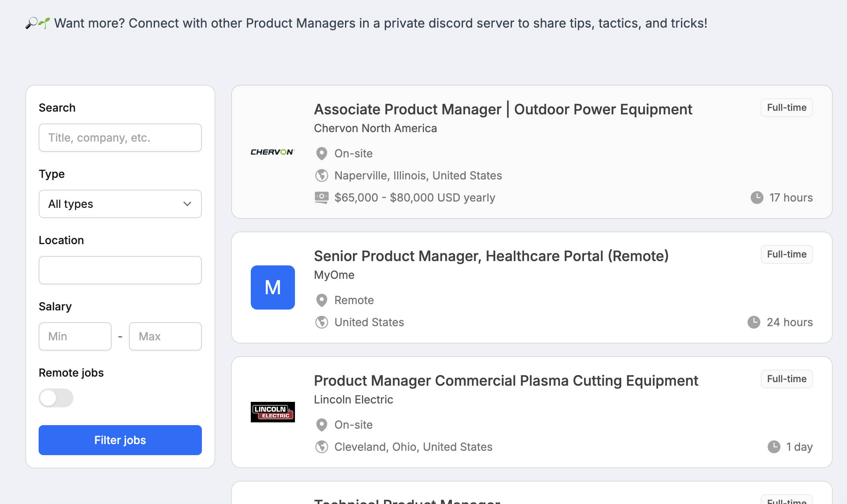Open Senior Product Manager, Healthcare Portal listing

[491, 256]
